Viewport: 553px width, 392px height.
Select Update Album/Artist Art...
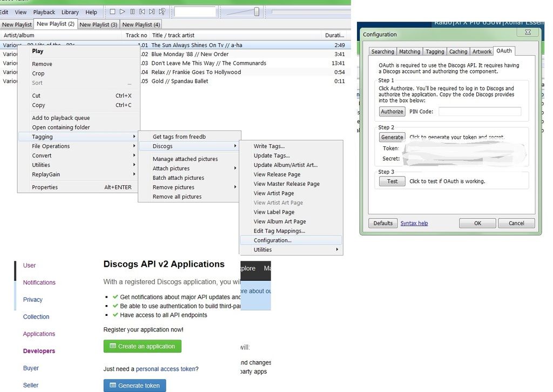[291, 165]
